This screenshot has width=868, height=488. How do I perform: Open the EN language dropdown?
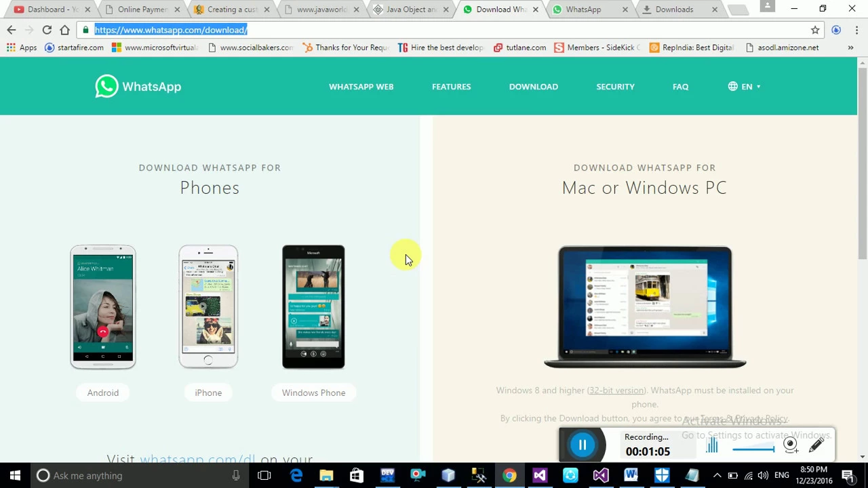click(744, 87)
